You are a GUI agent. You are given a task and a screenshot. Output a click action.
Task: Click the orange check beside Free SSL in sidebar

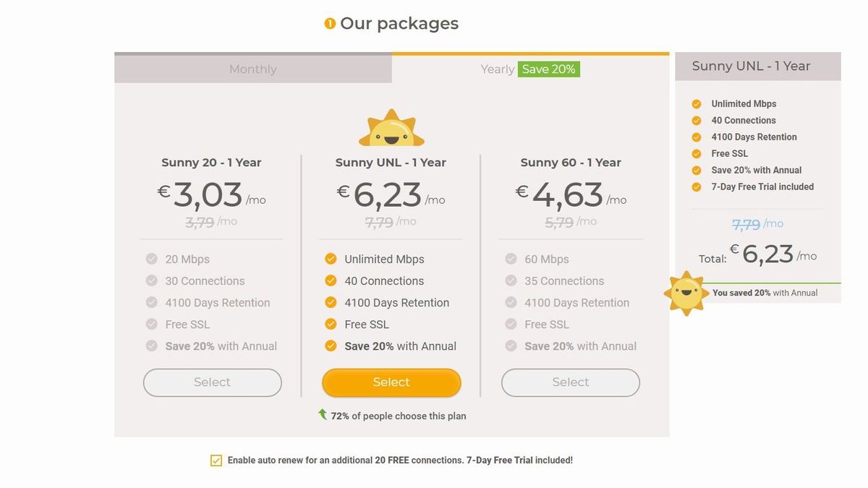click(696, 153)
